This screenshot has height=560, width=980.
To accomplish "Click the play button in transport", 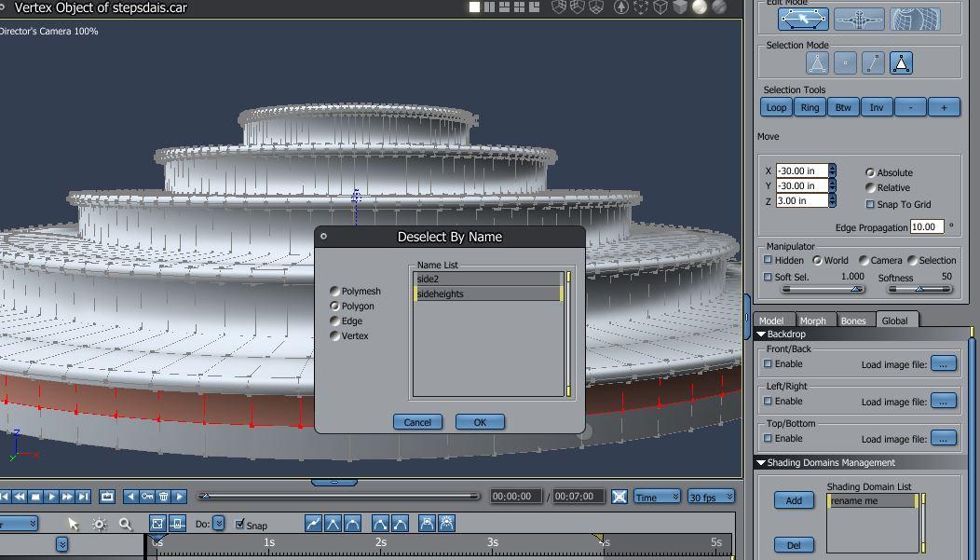I will click(x=51, y=497).
